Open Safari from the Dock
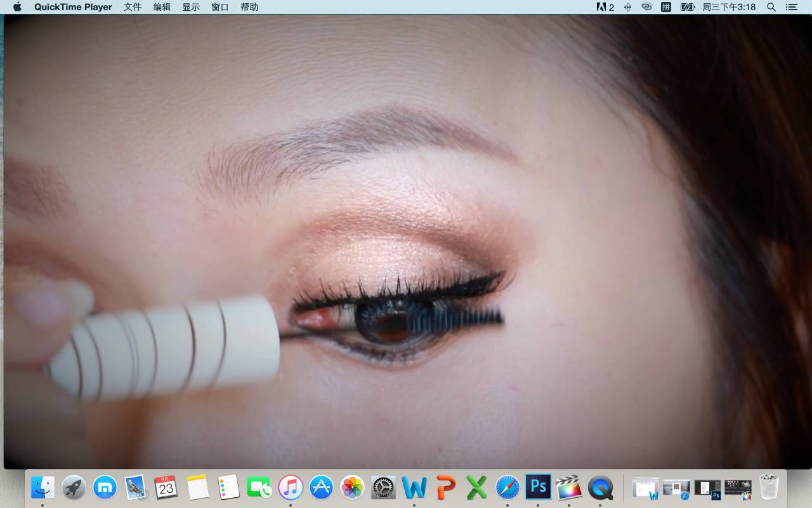 point(507,488)
